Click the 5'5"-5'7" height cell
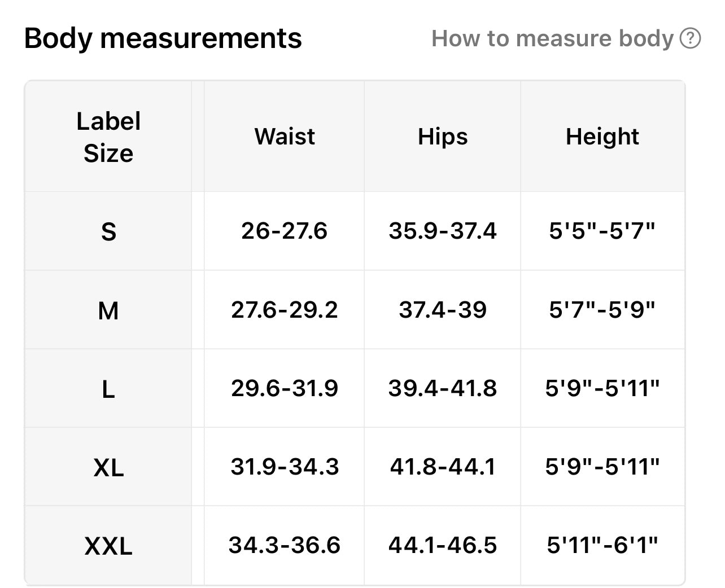This screenshot has width=725, height=588. point(602,231)
